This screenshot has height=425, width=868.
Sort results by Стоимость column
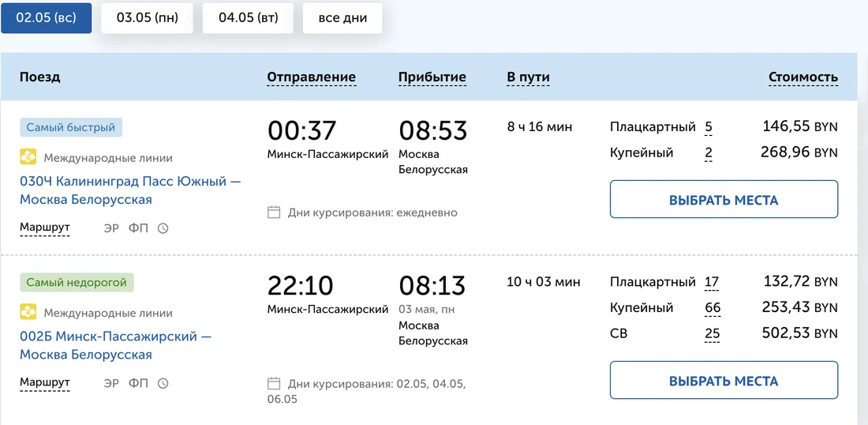803,77
